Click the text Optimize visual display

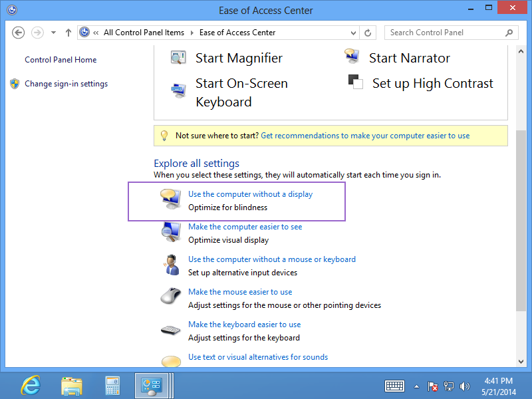click(228, 240)
